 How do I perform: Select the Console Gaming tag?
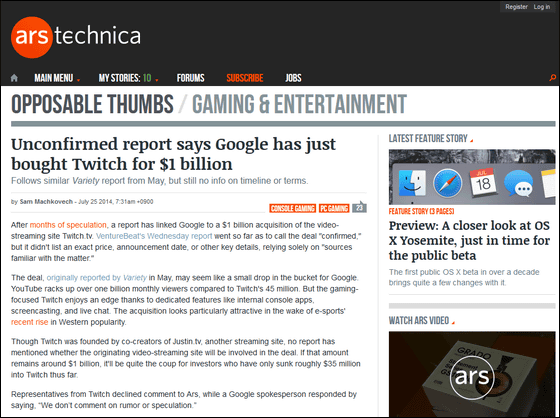coord(292,208)
